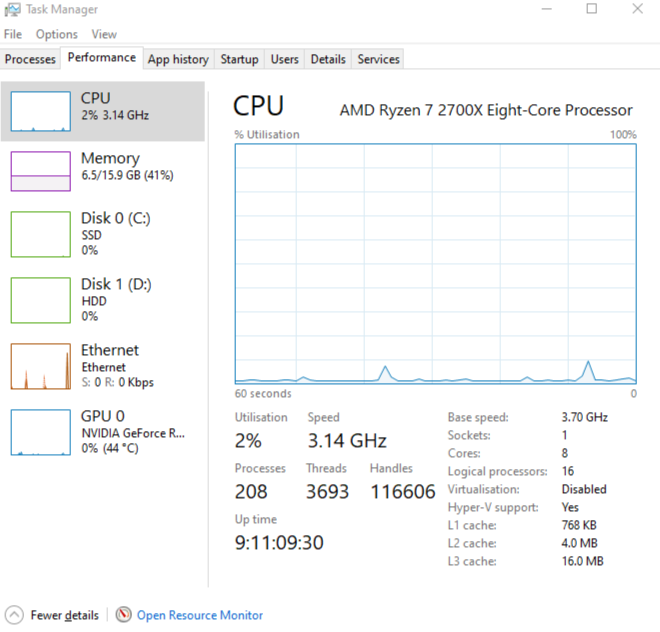The width and height of the screenshot is (660, 632).
Task: Click the CPU utilisation graph area
Action: coord(435,263)
